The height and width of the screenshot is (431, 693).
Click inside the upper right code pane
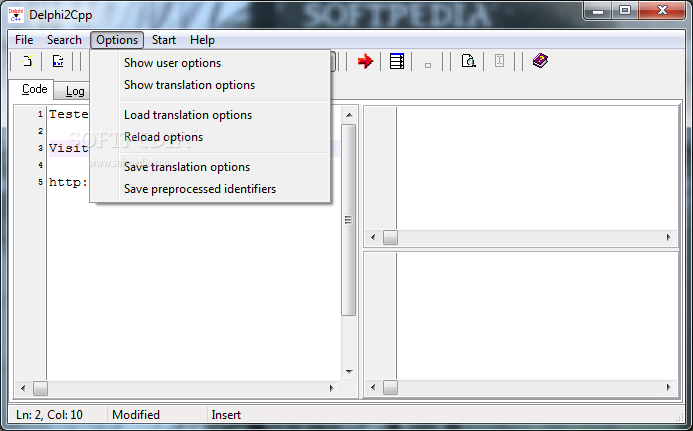click(537, 168)
